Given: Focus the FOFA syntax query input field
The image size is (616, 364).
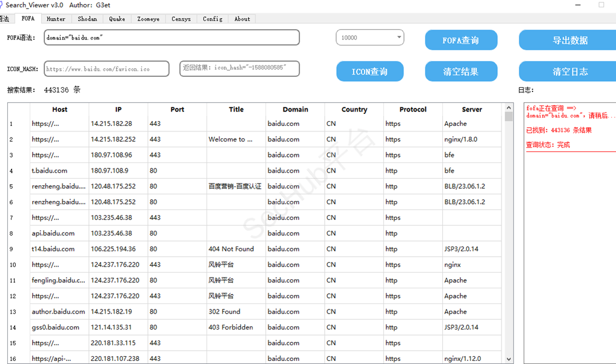Looking at the screenshot, I should coord(171,38).
